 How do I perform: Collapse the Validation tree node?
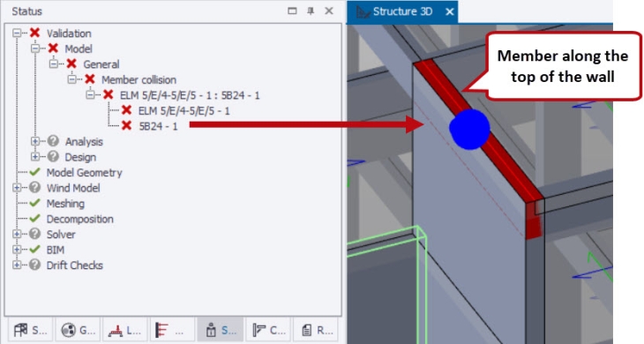click(17, 33)
